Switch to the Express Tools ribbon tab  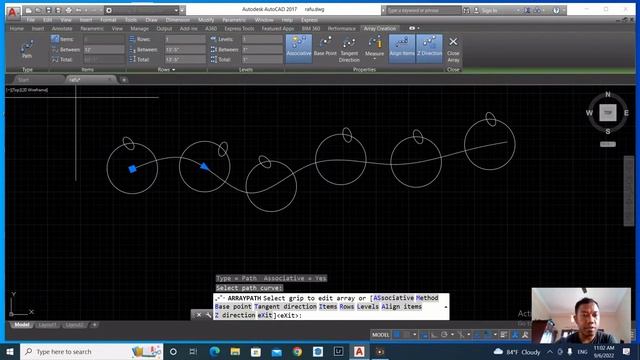click(239, 29)
